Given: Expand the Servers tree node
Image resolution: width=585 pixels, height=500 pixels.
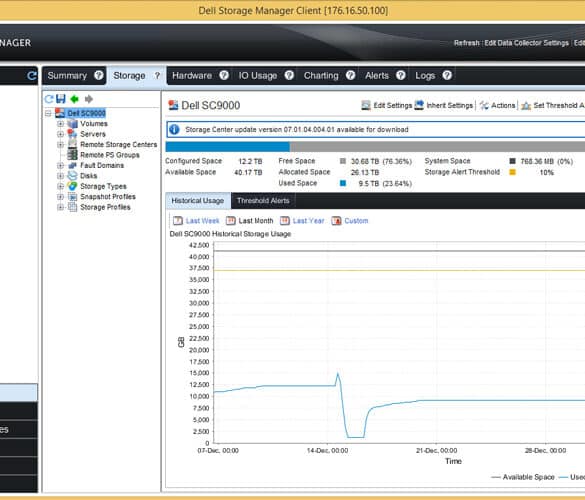Looking at the screenshot, I should (x=60, y=134).
